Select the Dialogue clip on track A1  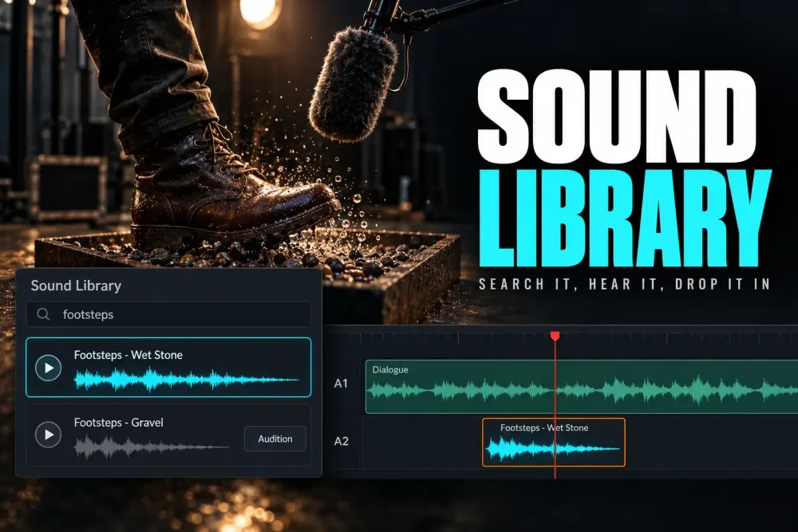pos(582,387)
